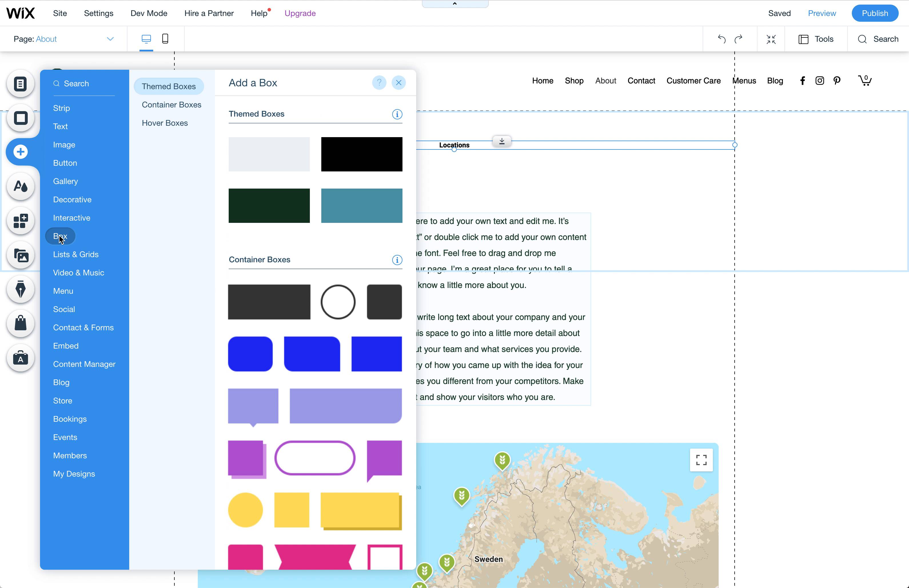
Task: Click the redo arrow icon
Action: tap(738, 39)
